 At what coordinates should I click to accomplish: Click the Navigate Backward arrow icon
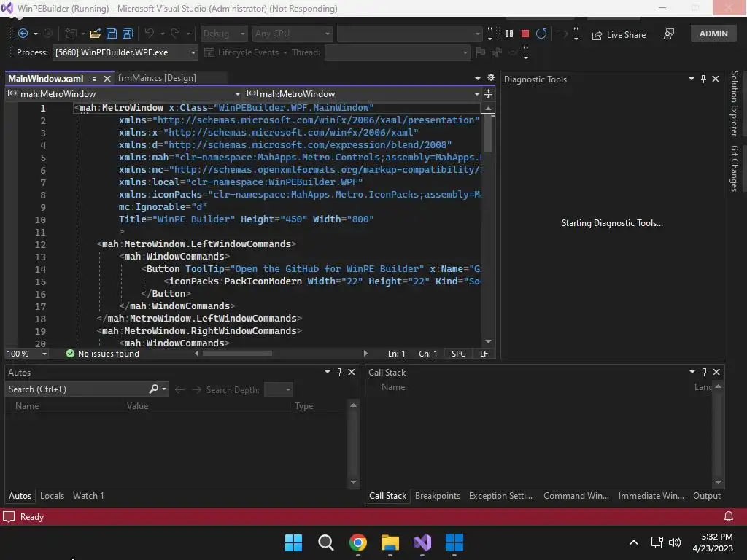coord(23,34)
